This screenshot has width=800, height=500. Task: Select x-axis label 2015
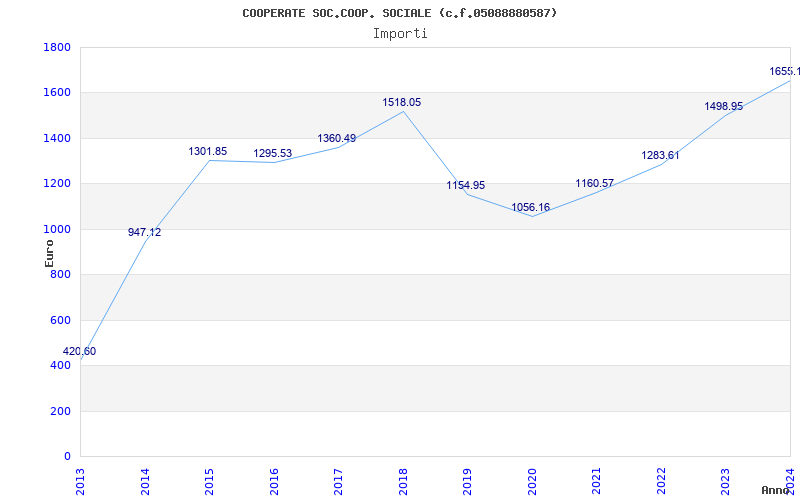[209, 481]
